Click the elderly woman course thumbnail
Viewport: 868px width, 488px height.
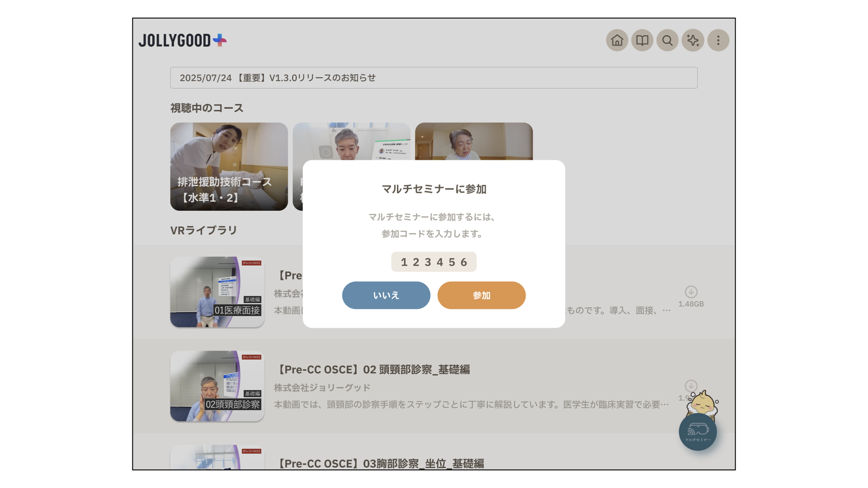[473, 141]
